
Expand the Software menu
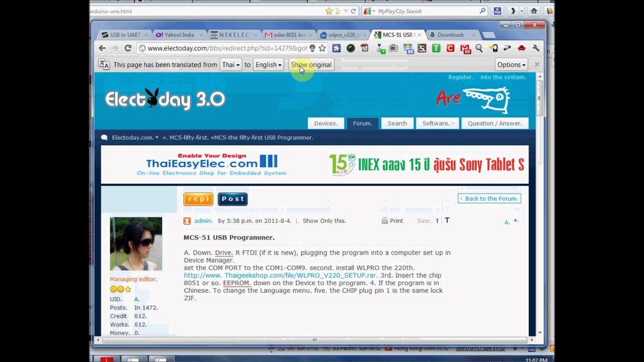(x=438, y=123)
